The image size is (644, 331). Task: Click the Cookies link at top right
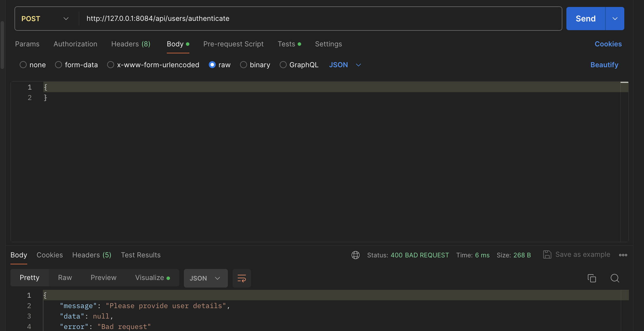tap(608, 44)
